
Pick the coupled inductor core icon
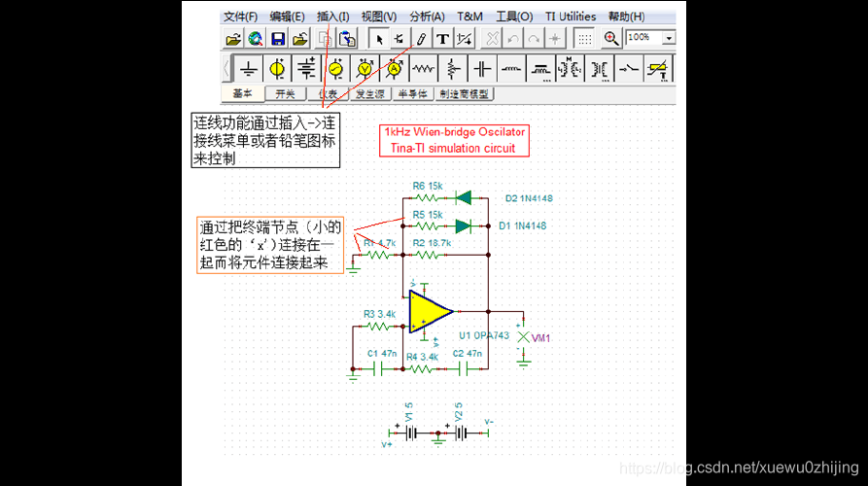540,69
